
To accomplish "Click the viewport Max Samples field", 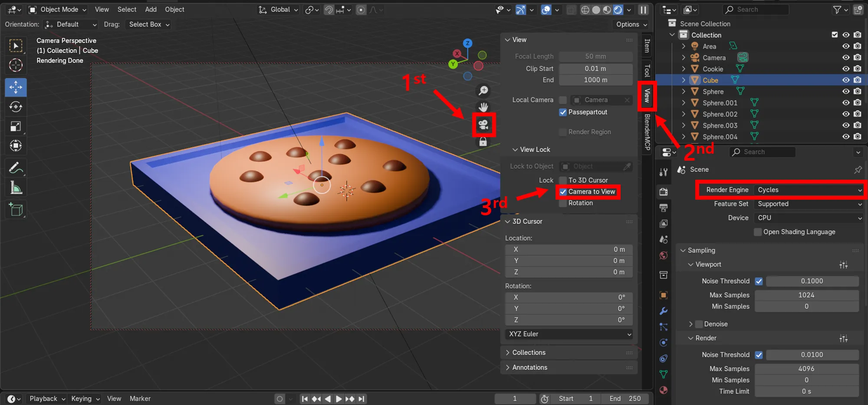I will click(x=806, y=295).
